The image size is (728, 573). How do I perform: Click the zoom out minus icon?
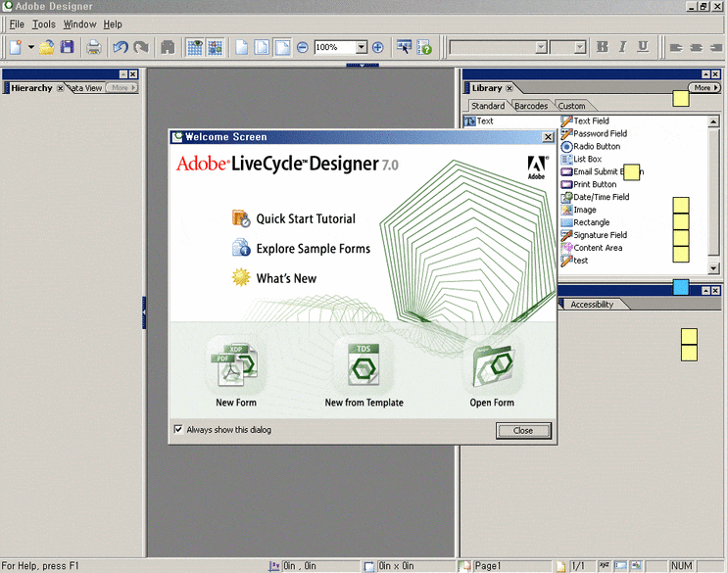pos(303,47)
